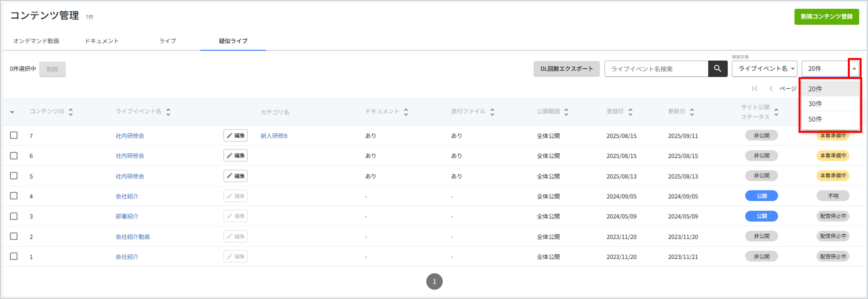
Task: Tick the checkbox for content ID 6
Action: [14, 156]
